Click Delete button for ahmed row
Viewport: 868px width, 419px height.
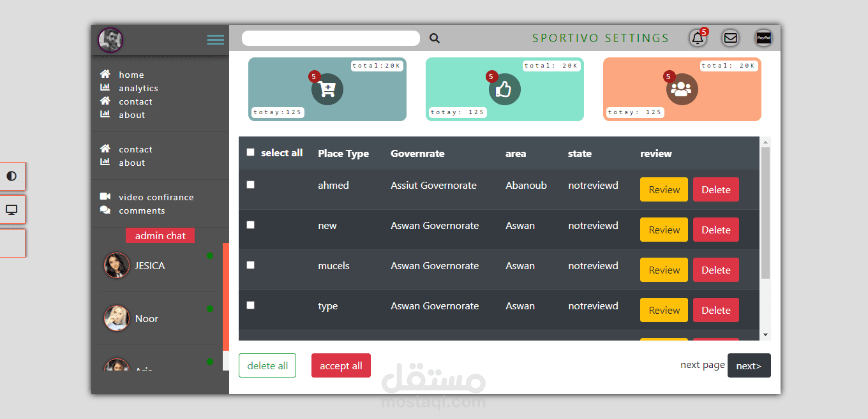(x=716, y=189)
